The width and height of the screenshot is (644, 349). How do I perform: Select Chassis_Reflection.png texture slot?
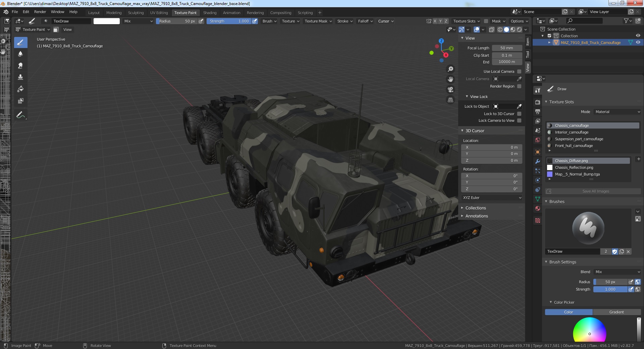pos(588,167)
